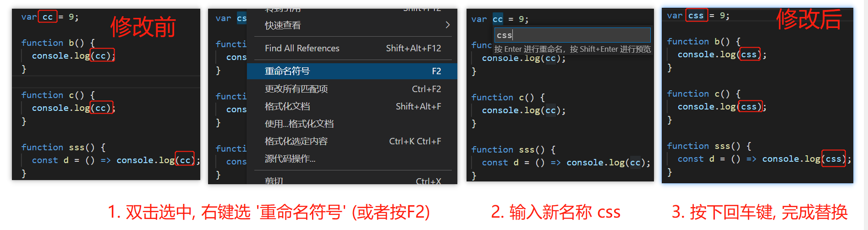868x230 pixels.
Task: Click renamed css variable declaration in 修改后 panel
Action: pos(696,16)
